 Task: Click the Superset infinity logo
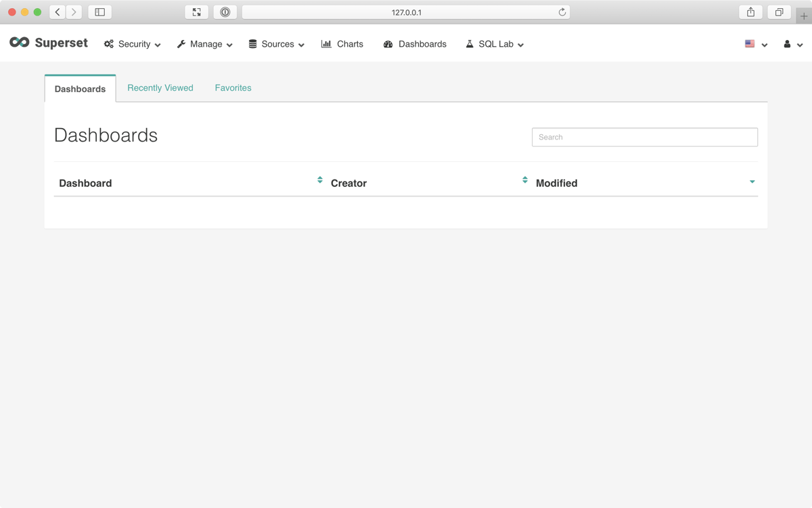[18, 43]
